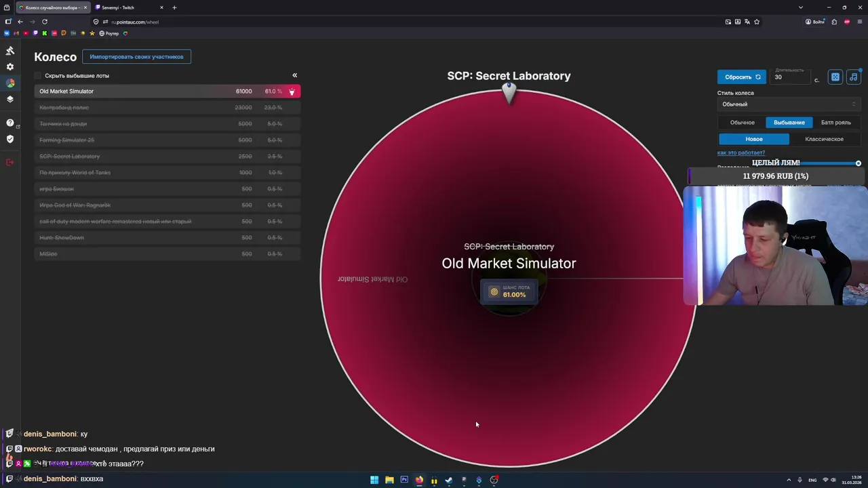868x488 pixels.
Task: Click the red logout icon in sidebar
Action: (x=10, y=162)
